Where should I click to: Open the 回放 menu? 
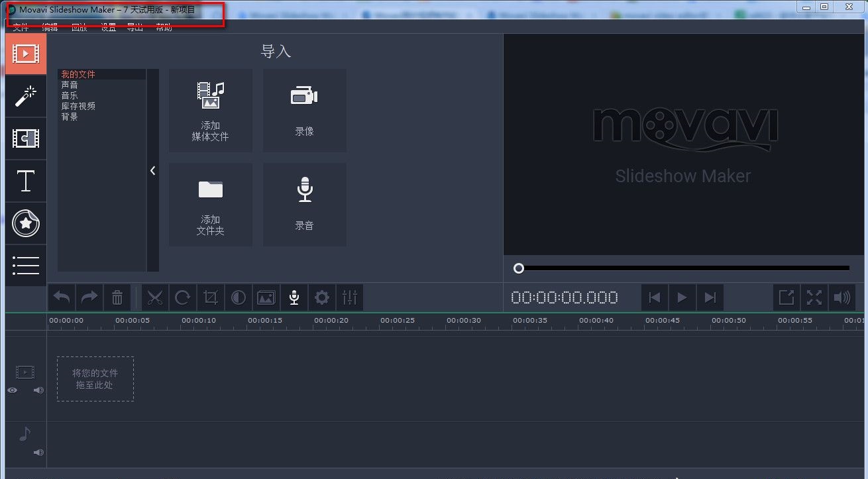click(x=79, y=27)
